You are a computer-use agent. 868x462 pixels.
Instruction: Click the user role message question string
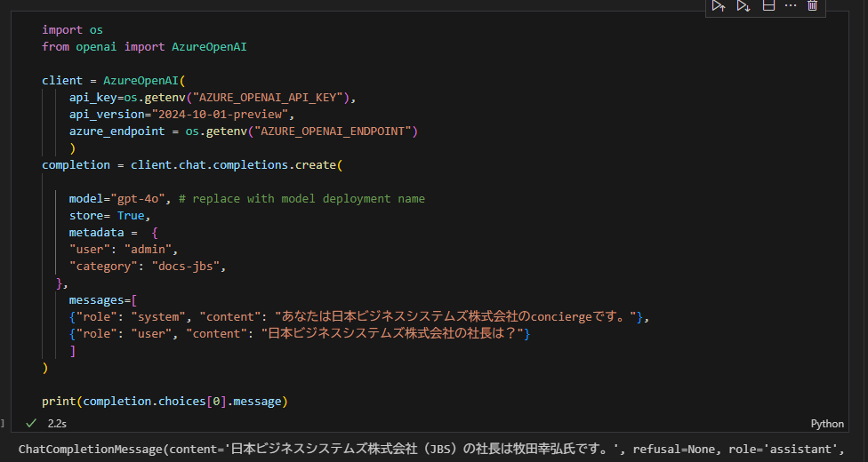click(x=392, y=334)
